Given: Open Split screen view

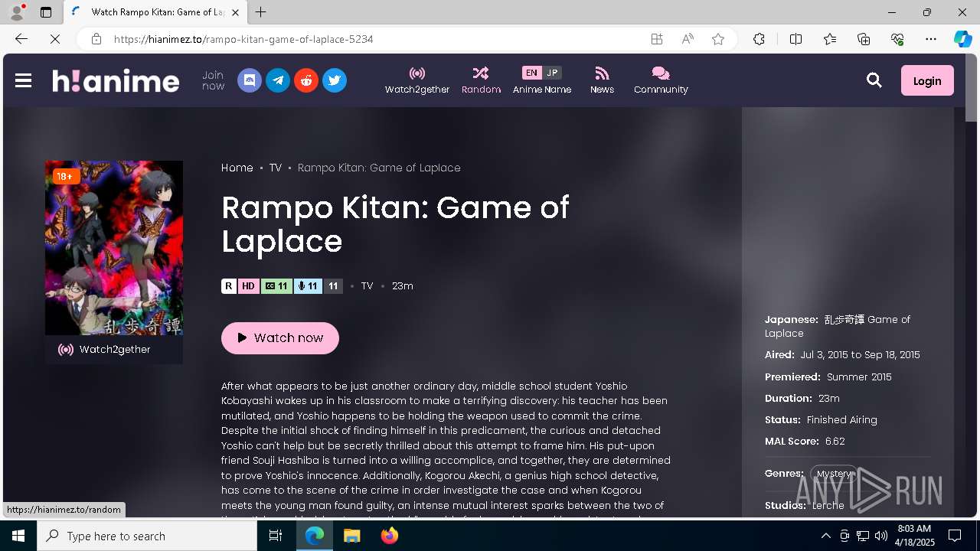Looking at the screenshot, I should [795, 39].
